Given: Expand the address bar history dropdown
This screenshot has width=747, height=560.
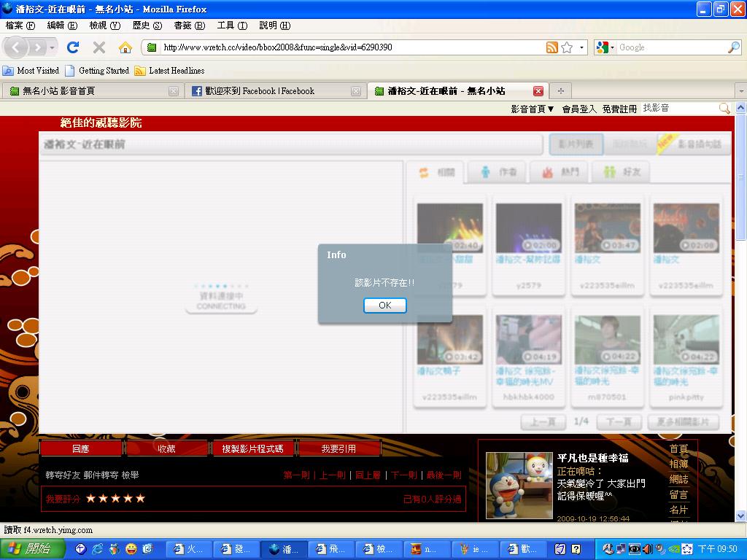Looking at the screenshot, I should coord(582,47).
